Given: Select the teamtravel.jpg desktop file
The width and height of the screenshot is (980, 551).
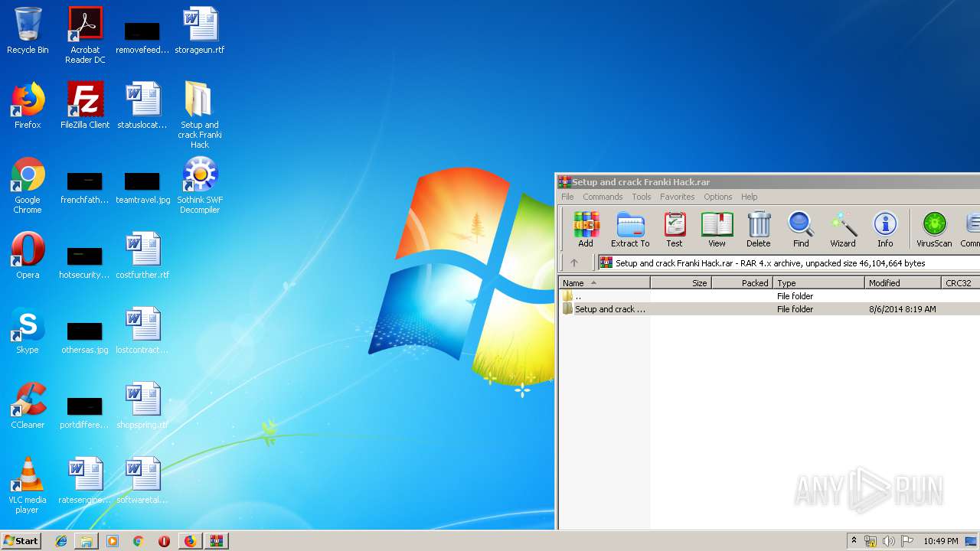Looking at the screenshot, I should [142, 185].
